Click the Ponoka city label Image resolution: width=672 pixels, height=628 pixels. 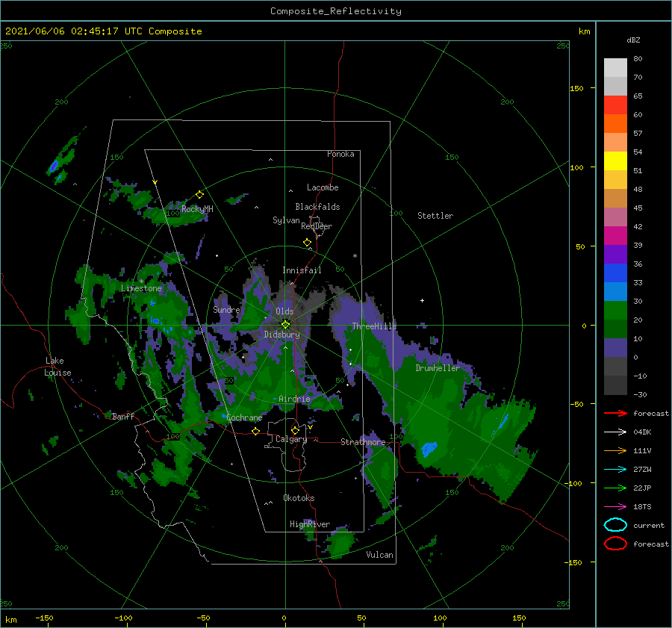(x=340, y=154)
